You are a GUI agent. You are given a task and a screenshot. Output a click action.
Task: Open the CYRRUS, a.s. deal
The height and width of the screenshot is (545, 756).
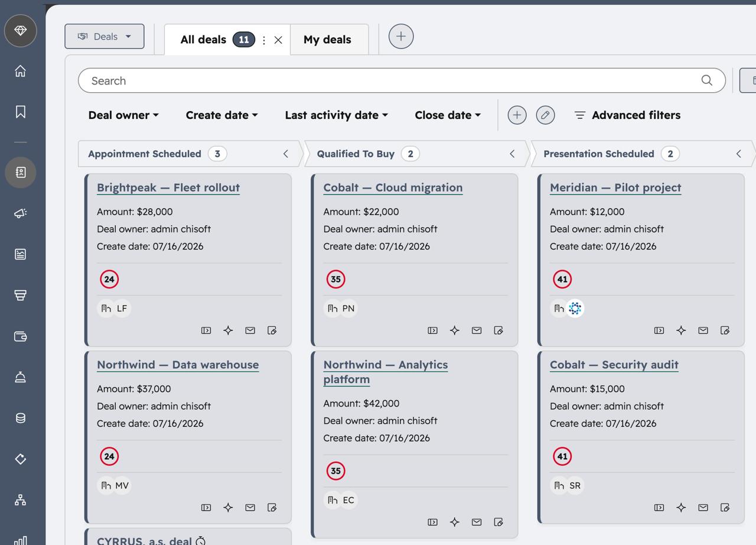click(144, 540)
